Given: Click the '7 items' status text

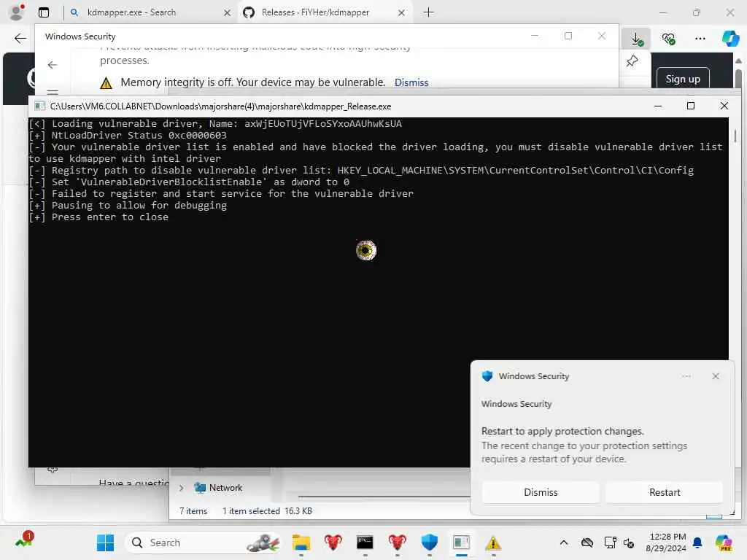Looking at the screenshot, I should pos(193,511).
